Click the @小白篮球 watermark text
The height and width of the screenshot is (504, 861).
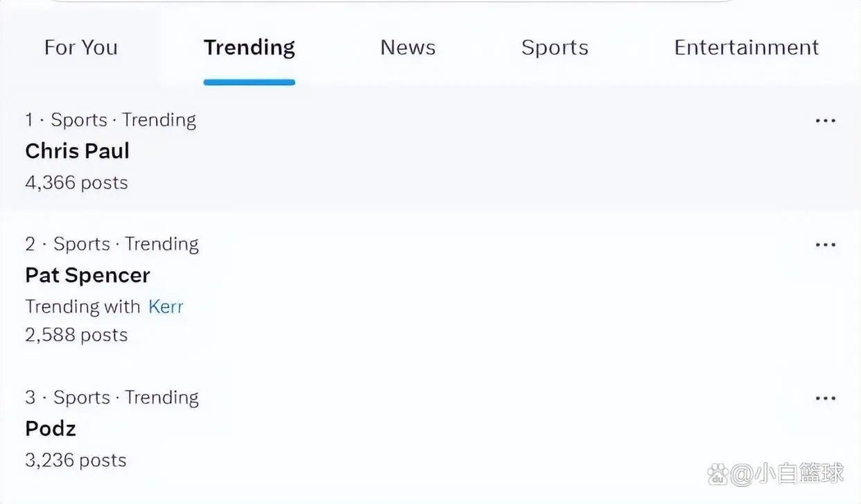pos(788,474)
